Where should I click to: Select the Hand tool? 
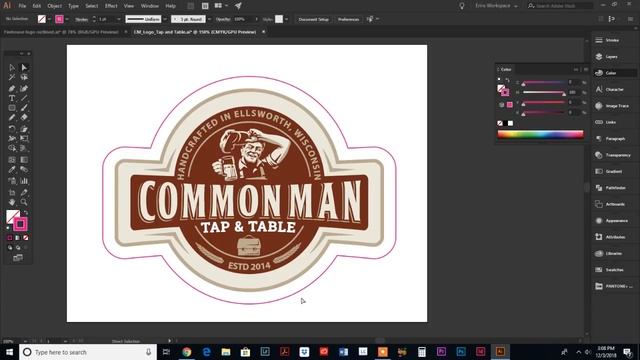(x=12, y=202)
